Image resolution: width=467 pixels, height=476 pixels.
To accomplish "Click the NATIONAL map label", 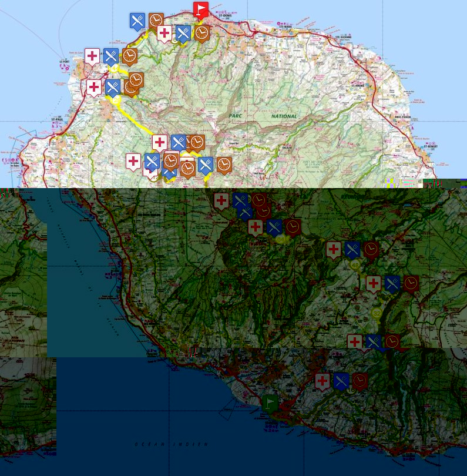I will (284, 116).
